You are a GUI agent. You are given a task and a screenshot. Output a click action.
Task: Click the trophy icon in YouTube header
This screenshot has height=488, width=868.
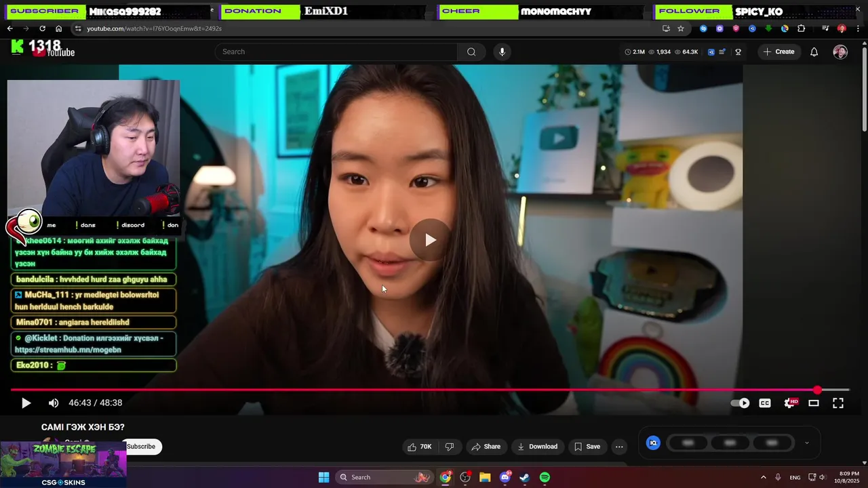click(x=738, y=52)
